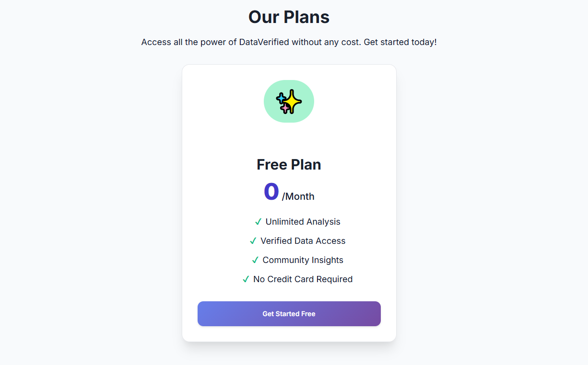Click the Free Plan title

pyautogui.click(x=289, y=164)
